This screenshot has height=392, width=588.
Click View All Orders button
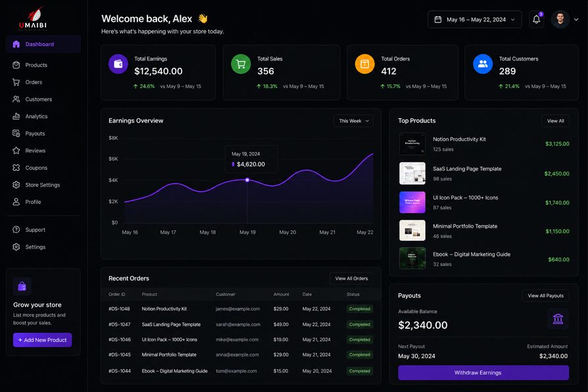351,278
